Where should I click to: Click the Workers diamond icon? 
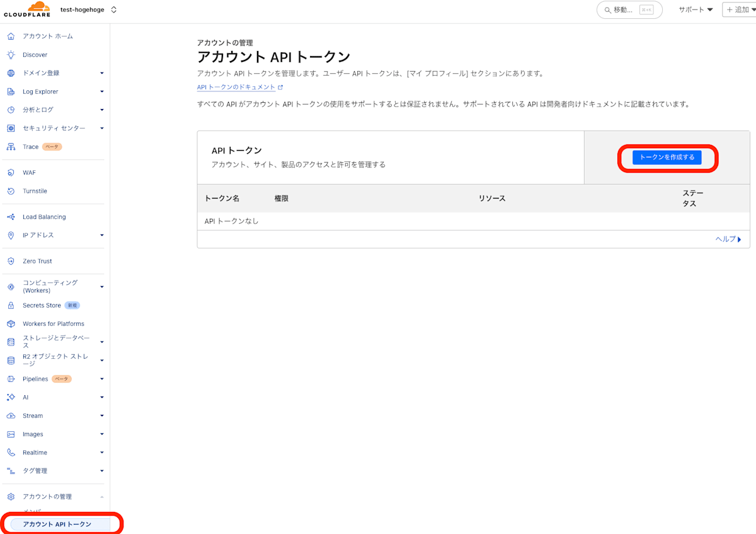[11, 287]
